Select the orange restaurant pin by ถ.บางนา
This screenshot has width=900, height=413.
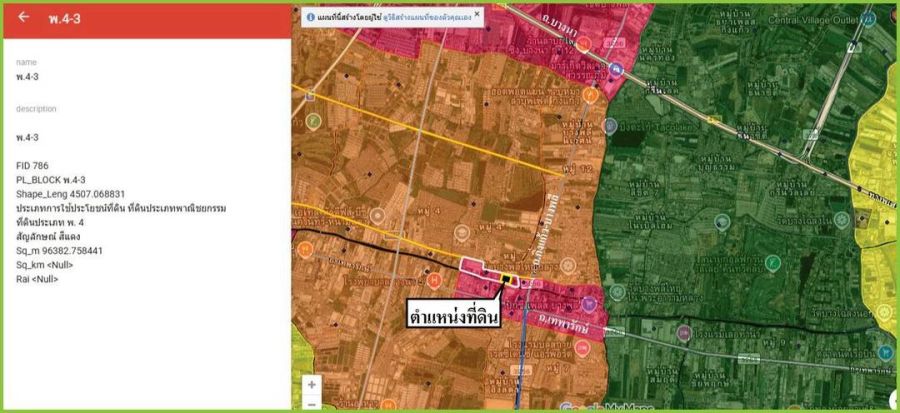[584, 44]
